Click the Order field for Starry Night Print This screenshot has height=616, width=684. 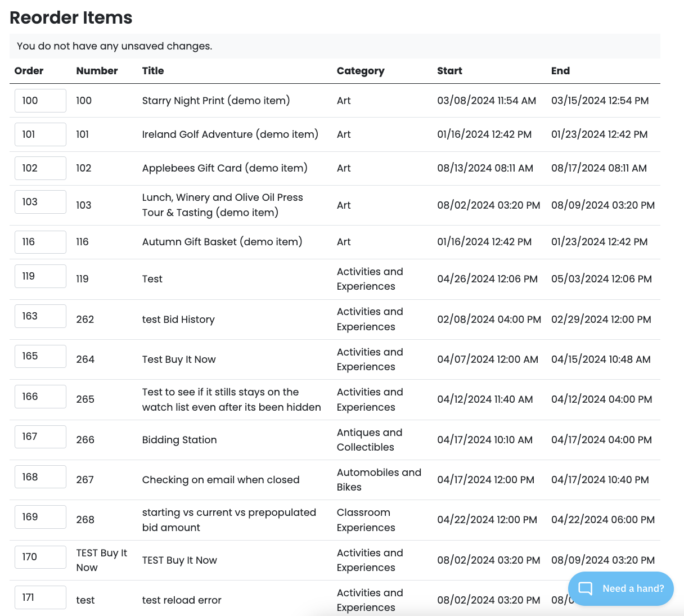(40, 101)
